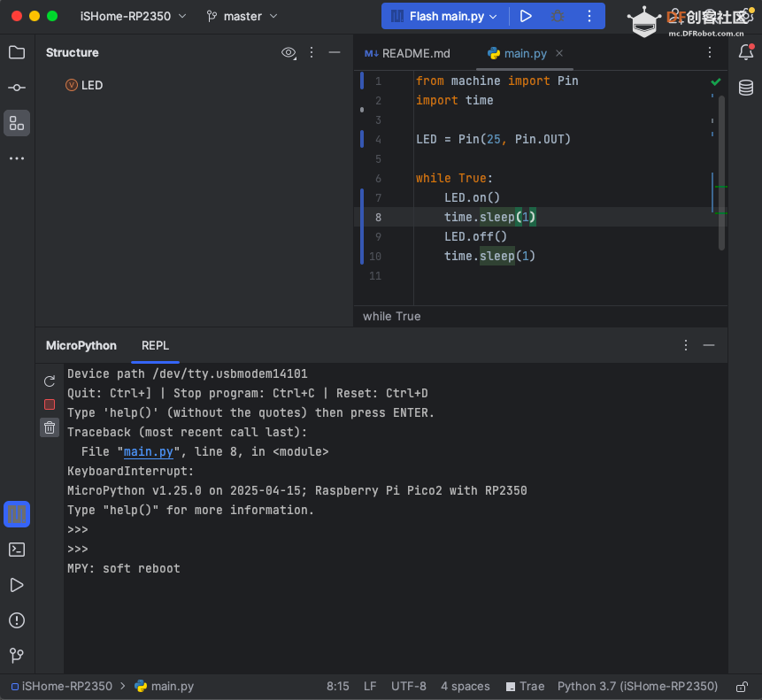
Task: Click the green inspection checkmark in editor
Action: pyautogui.click(x=715, y=82)
